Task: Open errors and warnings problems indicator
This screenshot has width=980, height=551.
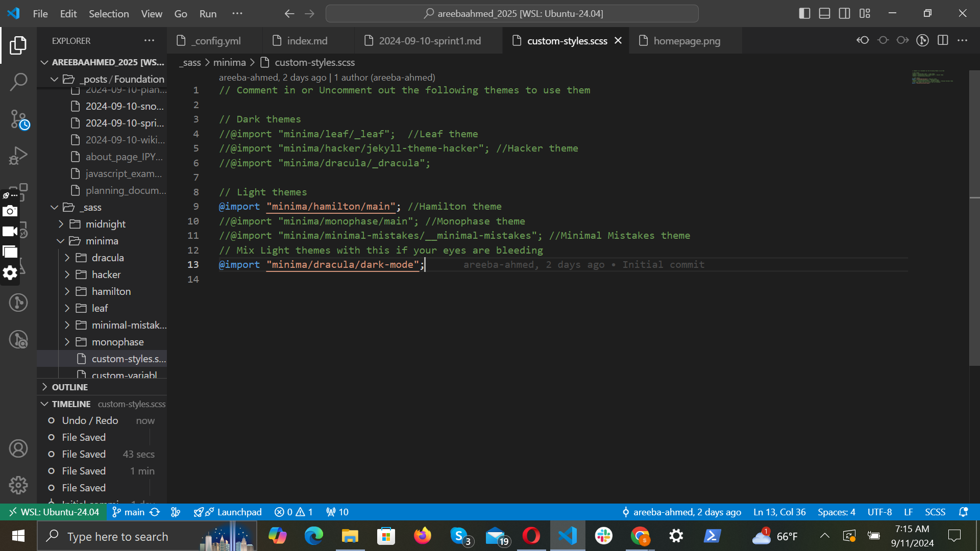Action: tap(293, 512)
